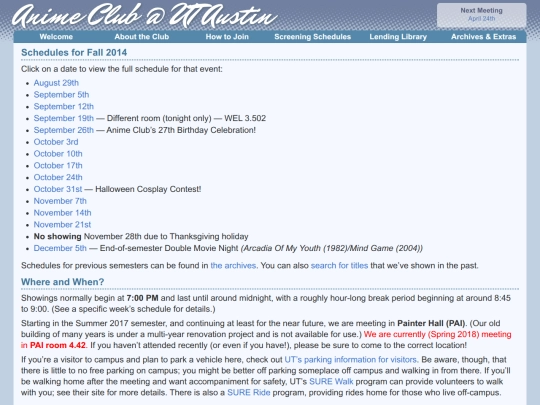View the November 14th schedule
Viewport: 540px width, 405px height.
click(x=62, y=213)
